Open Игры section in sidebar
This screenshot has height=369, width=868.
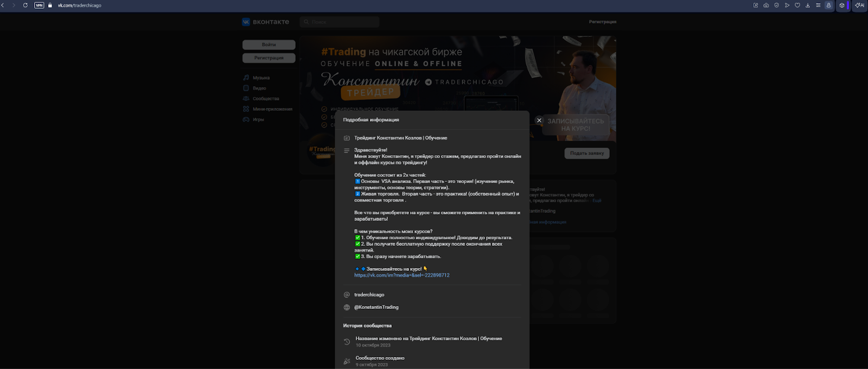point(258,119)
